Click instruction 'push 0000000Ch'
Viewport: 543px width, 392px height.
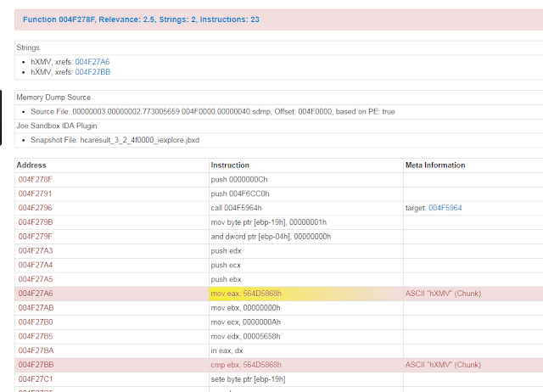239,179
